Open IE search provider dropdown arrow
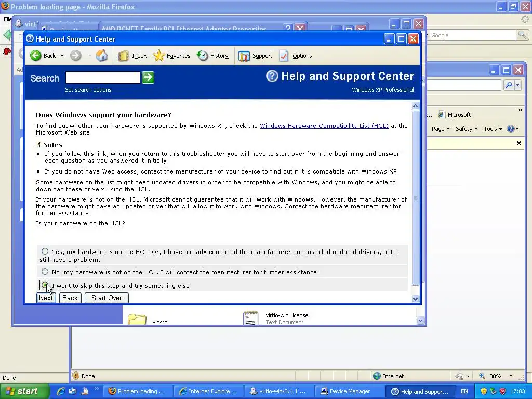 518,85
